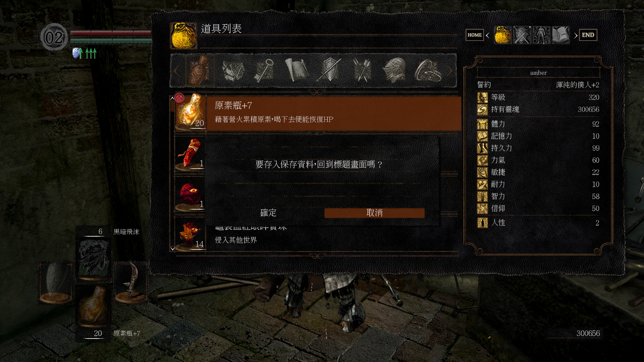Select the helmet armor category icon
This screenshot has width=644, height=362.
click(x=394, y=70)
